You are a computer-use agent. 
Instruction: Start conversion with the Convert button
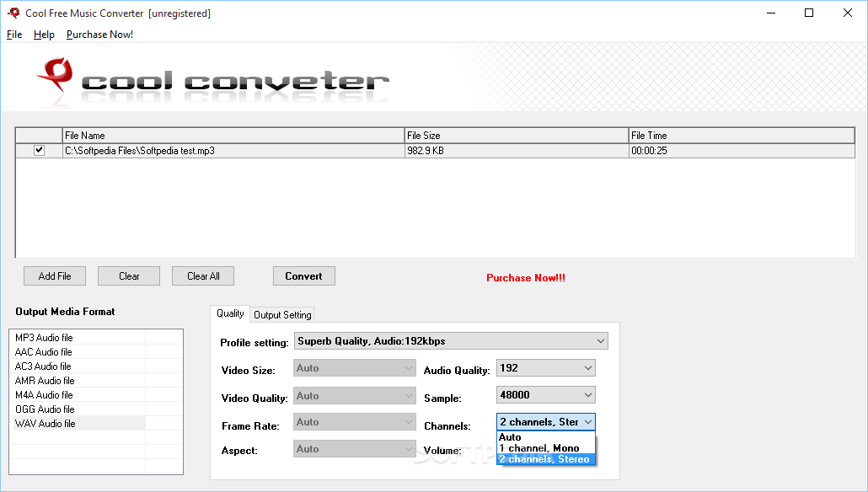click(x=304, y=275)
